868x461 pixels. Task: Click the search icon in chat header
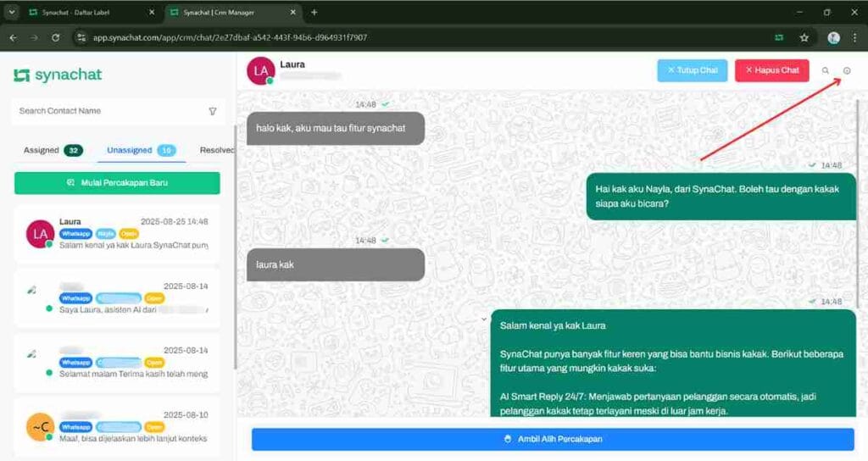(x=826, y=71)
